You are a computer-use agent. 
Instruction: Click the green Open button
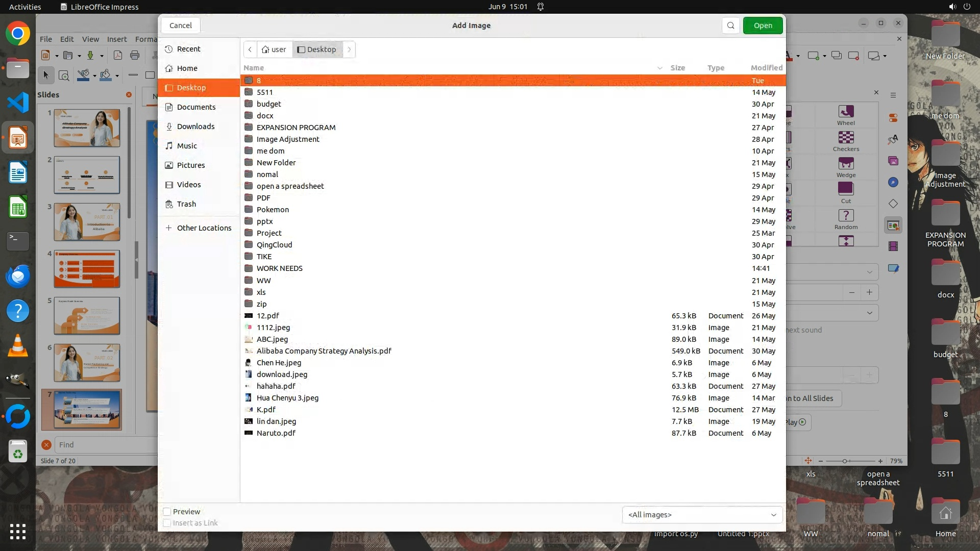[x=763, y=26]
